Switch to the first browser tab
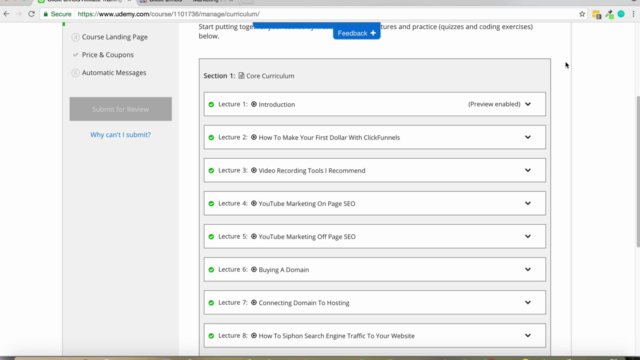640x360 pixels. [x=84, y=2]
